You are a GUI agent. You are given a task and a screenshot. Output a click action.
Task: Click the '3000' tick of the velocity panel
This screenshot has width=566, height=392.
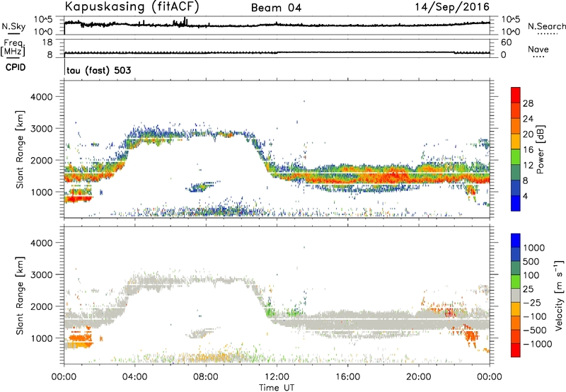pos(41,275)
